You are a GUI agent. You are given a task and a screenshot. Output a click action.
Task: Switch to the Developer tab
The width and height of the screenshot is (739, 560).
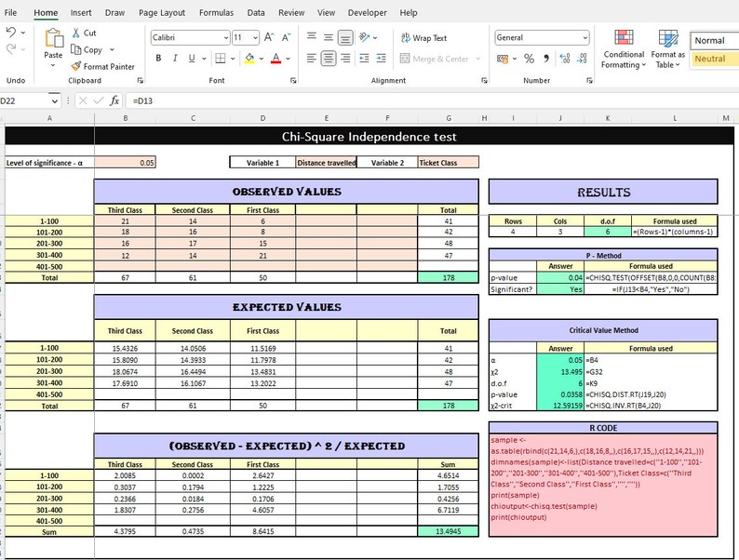367,13
